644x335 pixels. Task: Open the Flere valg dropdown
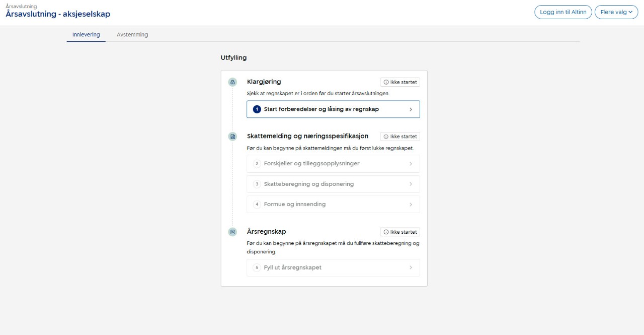tap(616, 12)
